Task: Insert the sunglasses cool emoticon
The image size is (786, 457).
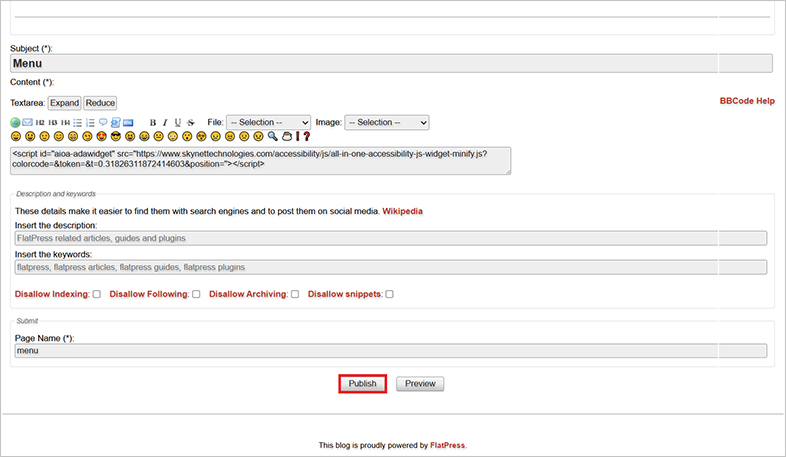Action: (x=115, y=136)
